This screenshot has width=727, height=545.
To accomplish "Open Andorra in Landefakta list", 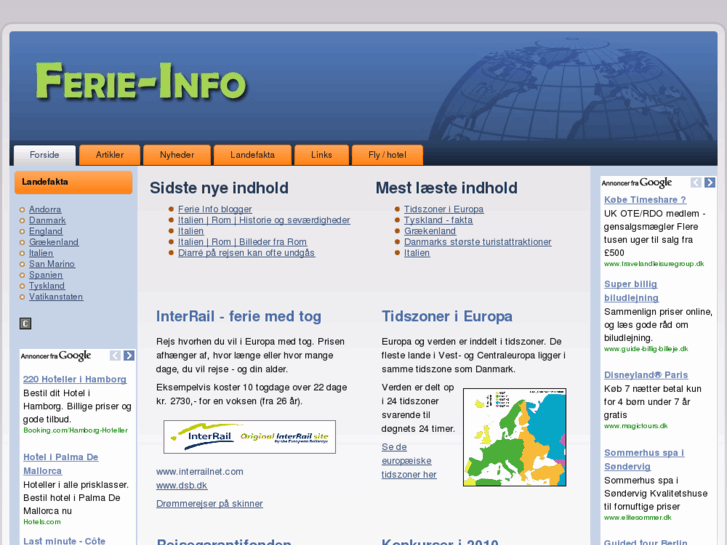I will pyautogui.click(x=45, y=210).
